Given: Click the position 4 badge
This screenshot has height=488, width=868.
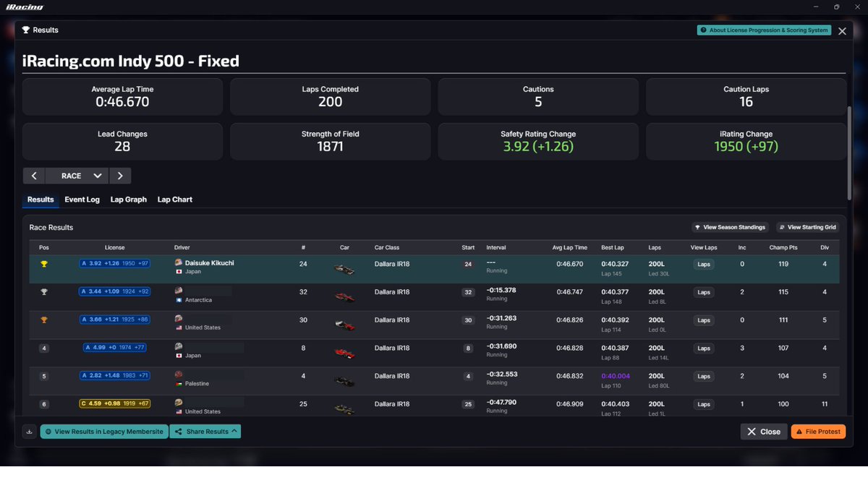Looking at the screenshot, I should point(44,348).
